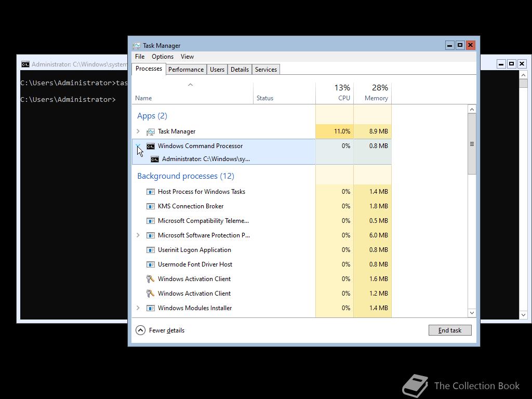Click the Task Manager app row icon
532x399 pixels.
point(151,131)
